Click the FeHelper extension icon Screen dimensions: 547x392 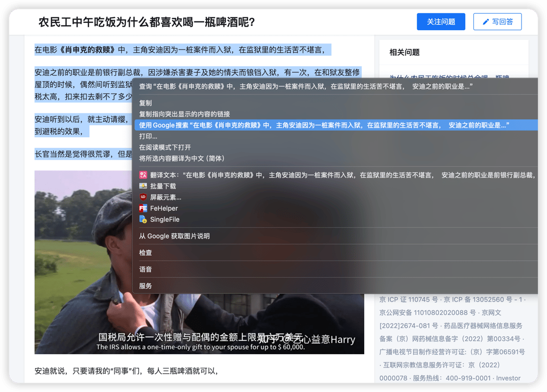143,208
